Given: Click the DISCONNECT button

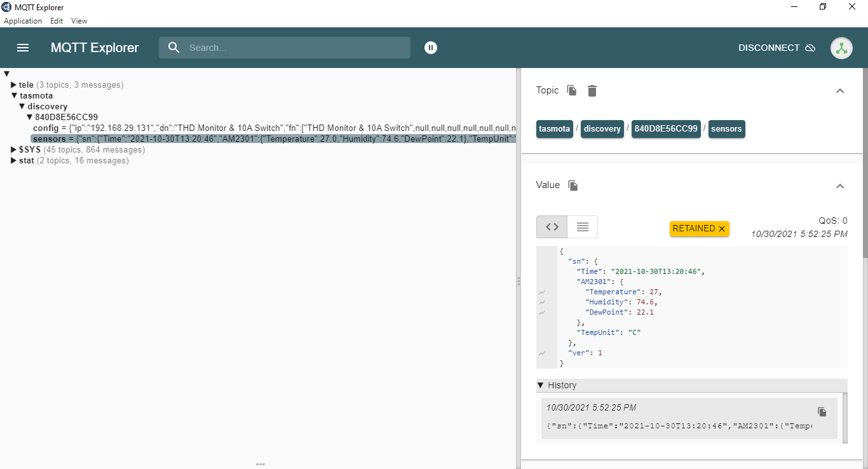Looking at the screenshot, I should 776,48.
